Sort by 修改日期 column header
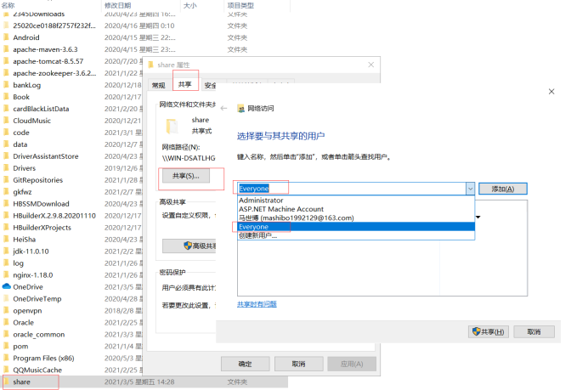 click(x=118, y=5)
